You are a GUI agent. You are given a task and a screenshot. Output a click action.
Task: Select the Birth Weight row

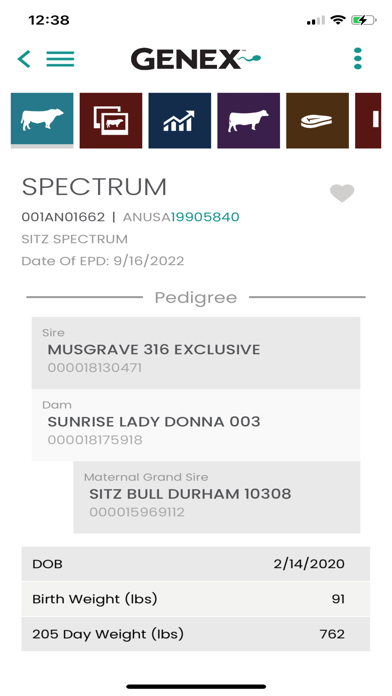point(196,599)
